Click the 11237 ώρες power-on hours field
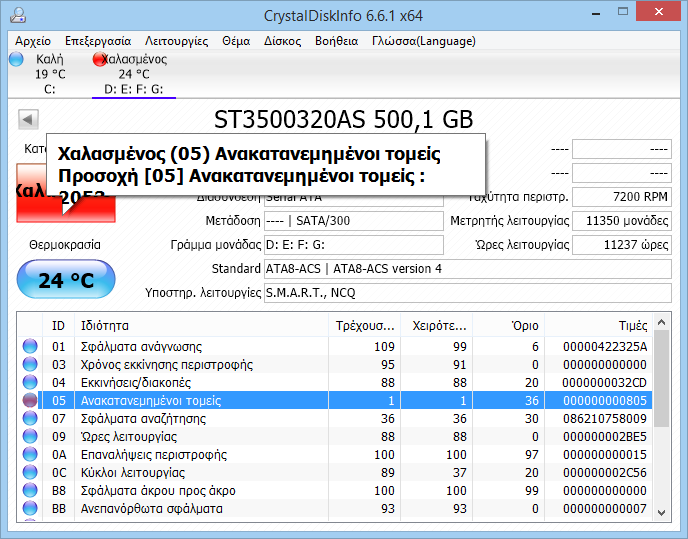 pyautogui.click(x=622, y=245)
